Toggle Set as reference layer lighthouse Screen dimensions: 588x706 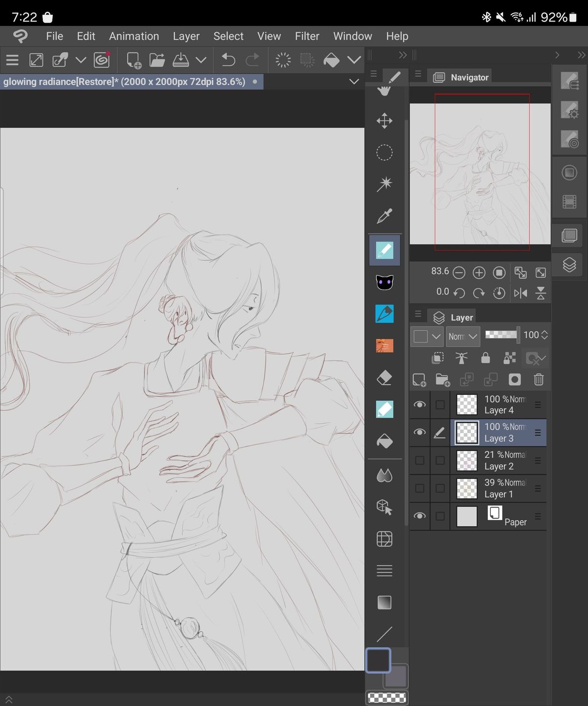point(461,358)
